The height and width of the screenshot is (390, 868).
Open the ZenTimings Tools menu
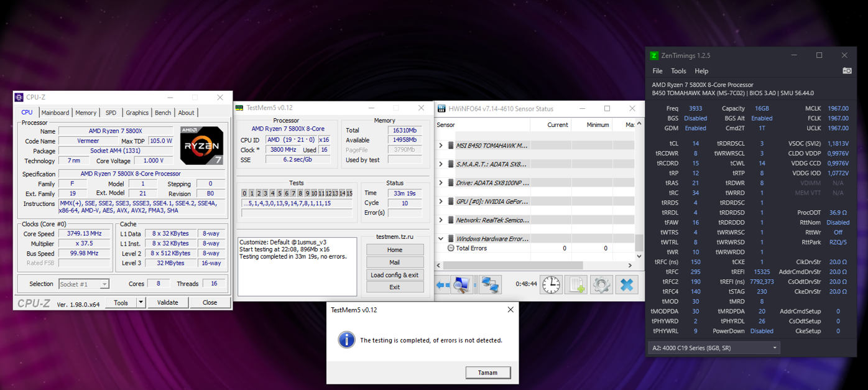click(x=678, y=71)
